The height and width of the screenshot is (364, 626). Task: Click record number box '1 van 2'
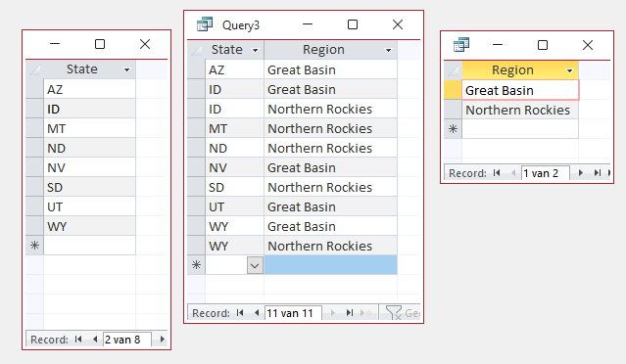[545, 173]
